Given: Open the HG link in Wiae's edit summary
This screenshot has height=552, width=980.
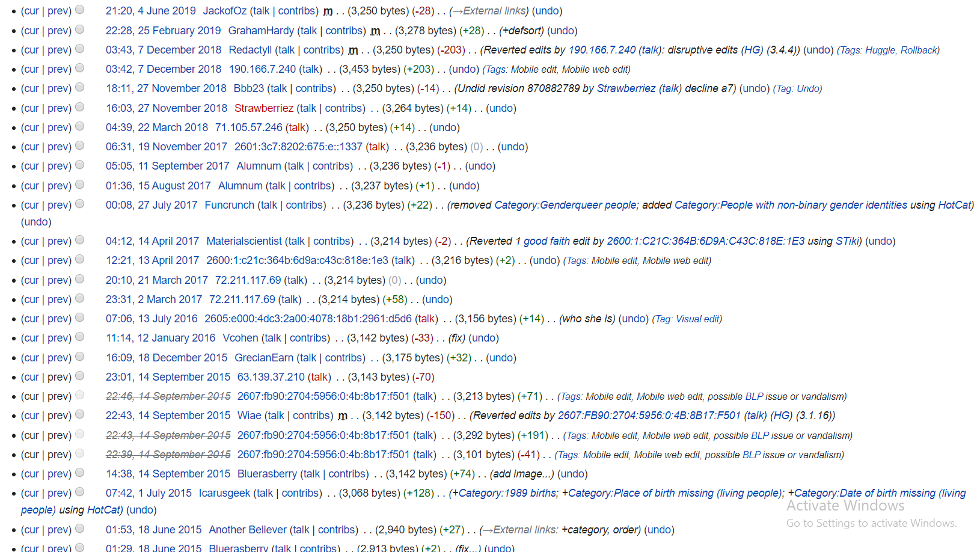Looking at the screenshot, I should point(782,416).
